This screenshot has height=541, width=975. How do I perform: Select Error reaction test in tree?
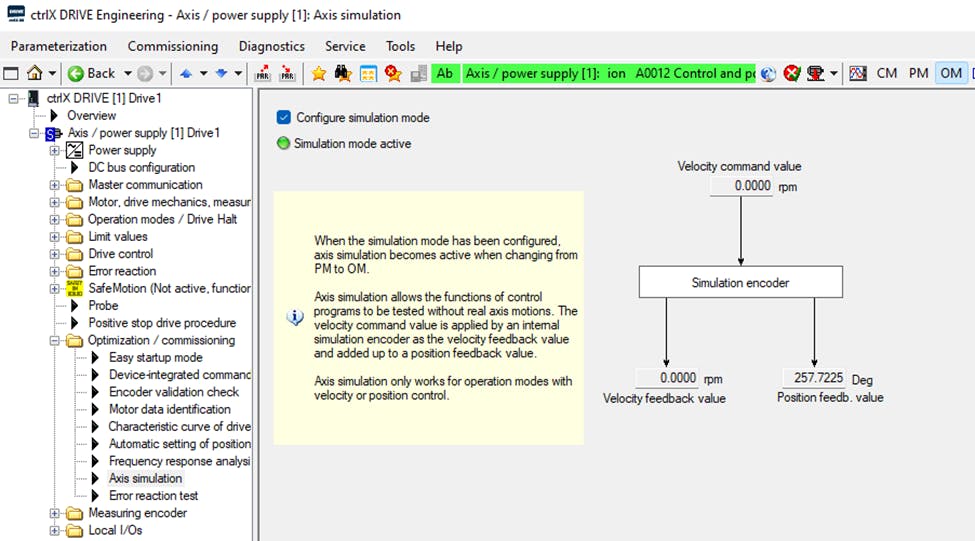tap(153, 496)
